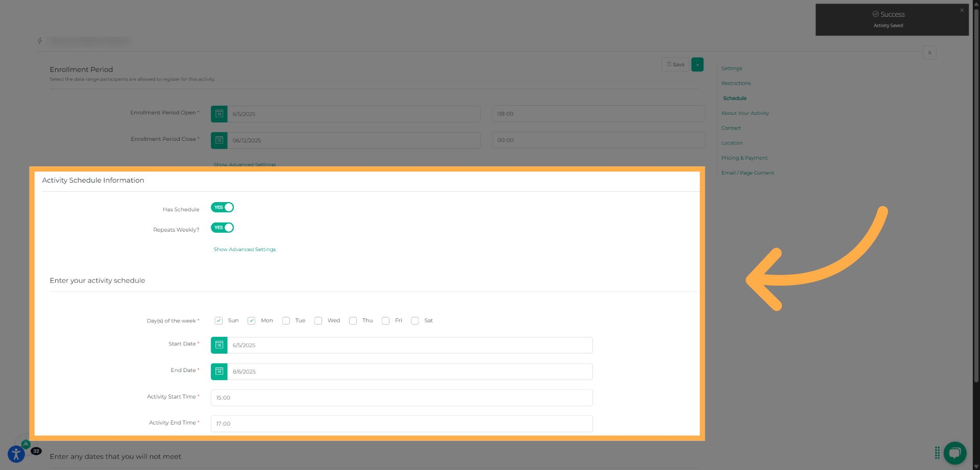Click the Activity Start Time input field
Image resolution: width=980 pixels, height=470 pixels.
pyautogui.click(x=401, y=398)
